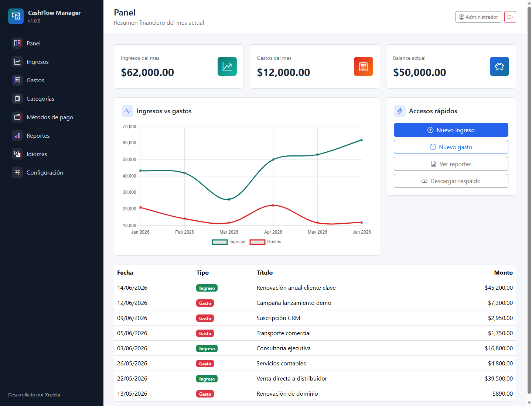This screenshot has height=406, width=532.
Task: Click the CashFlow Manager logo icon
Action: [x=16, y=16]
